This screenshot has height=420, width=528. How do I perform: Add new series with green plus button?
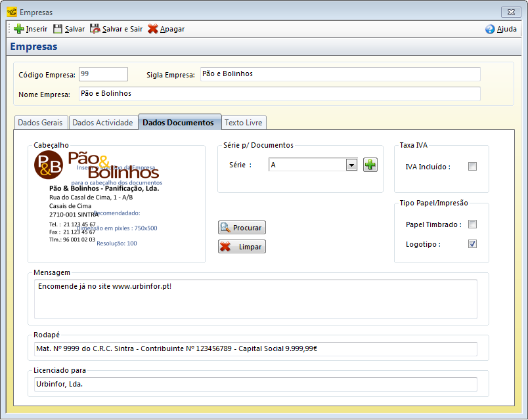pyautogui.click(x=370, y=165)
